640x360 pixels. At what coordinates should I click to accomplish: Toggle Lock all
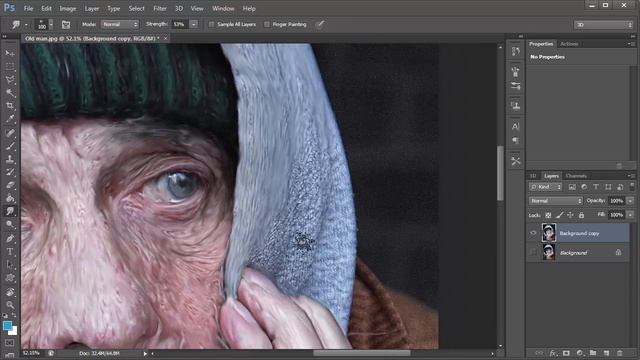tap(581, 215)
